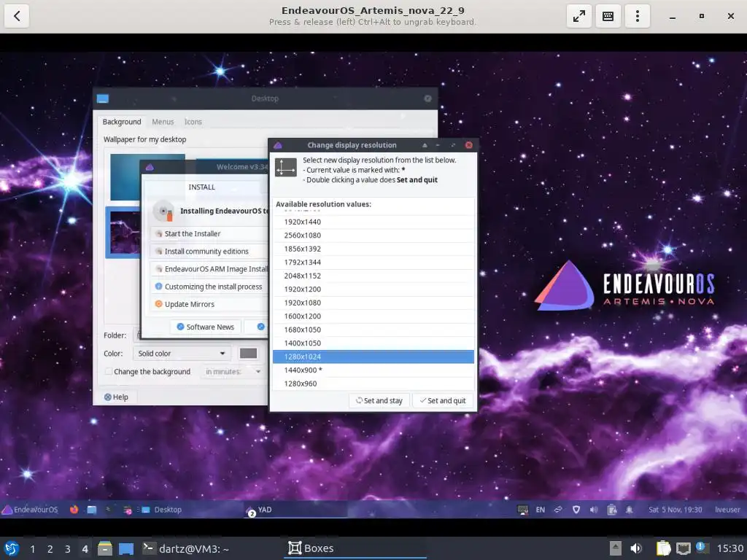Click Install community editions button

[x=209, y=252]
